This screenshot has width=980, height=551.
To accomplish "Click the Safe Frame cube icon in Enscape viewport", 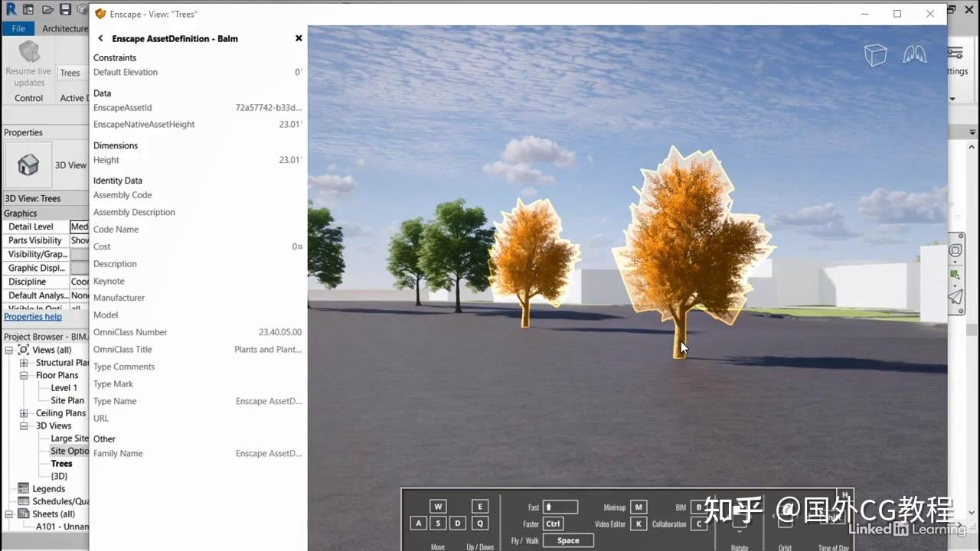I will [x=875, y=54].
